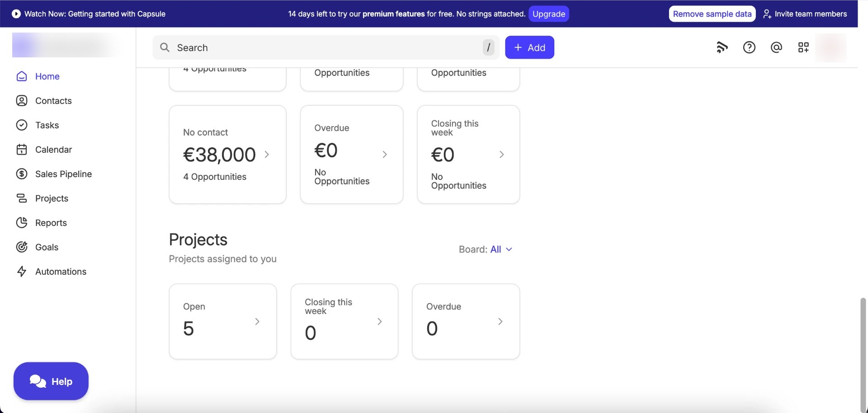Click the Invite team members person icon

(x=767, y=14)
